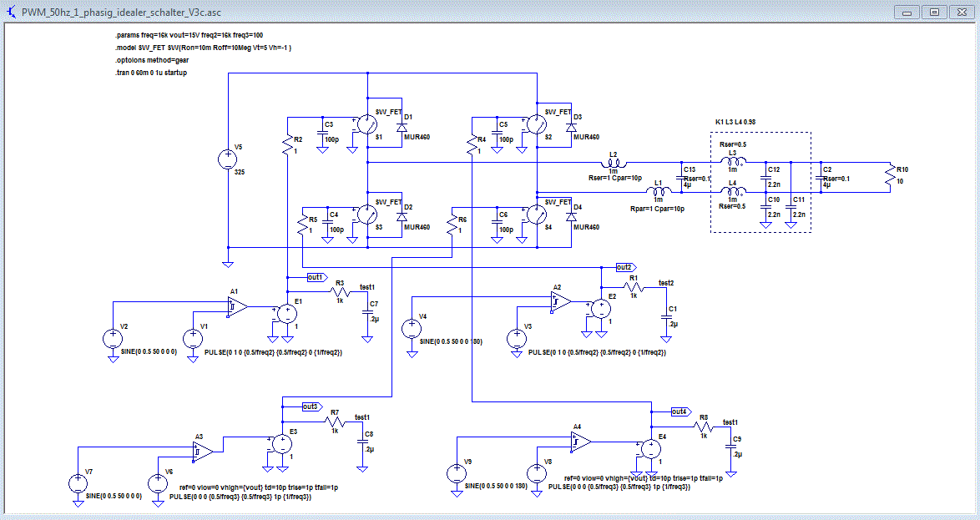
Task: Click the out4 net label flag
Action: click(x=680, y=411)
